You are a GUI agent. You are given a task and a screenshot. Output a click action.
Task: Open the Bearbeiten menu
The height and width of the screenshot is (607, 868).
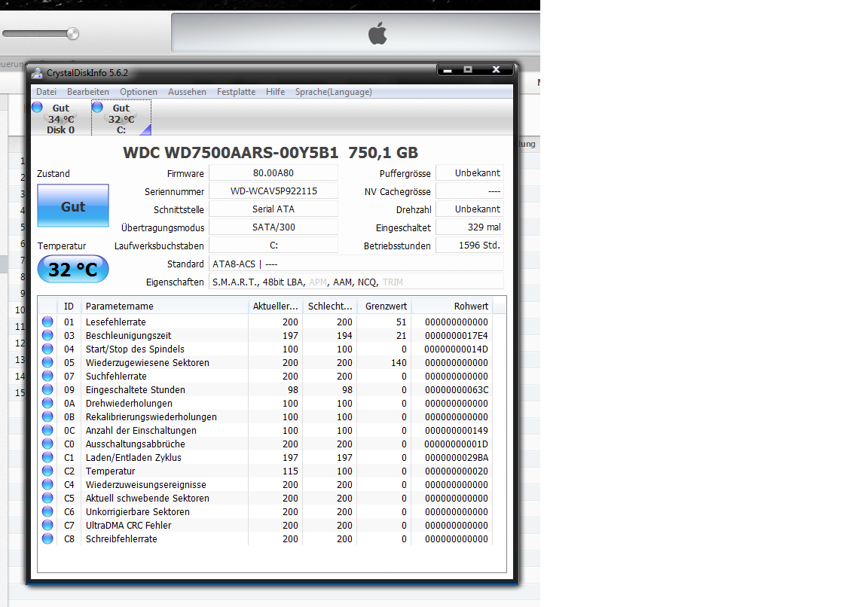pos(88,92)
